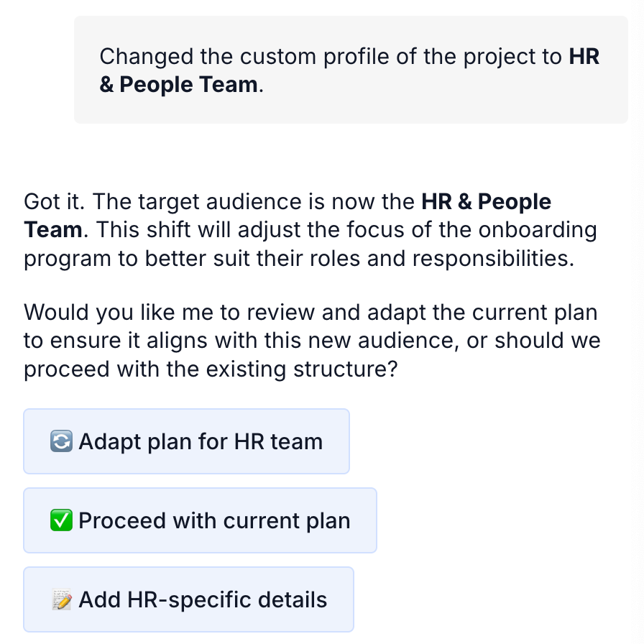644x644 pixels.
Task: Click the refresh arrows icon on Adapt plan
Action: 61,441
